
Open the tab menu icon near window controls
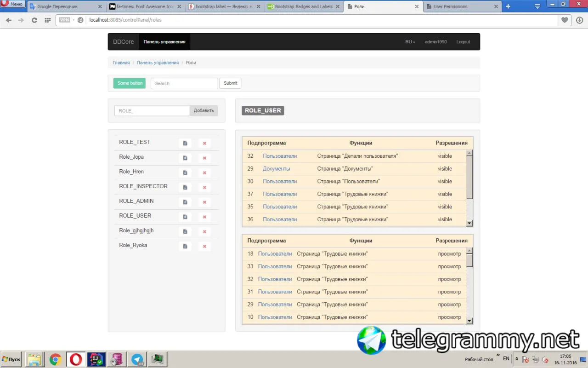(x=537, y=6)
